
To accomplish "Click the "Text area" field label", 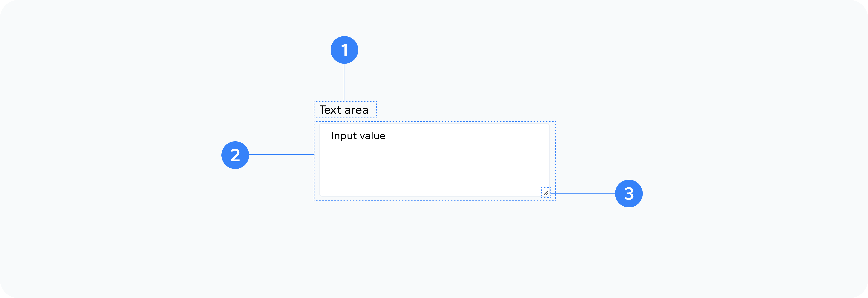I will 344,110.
